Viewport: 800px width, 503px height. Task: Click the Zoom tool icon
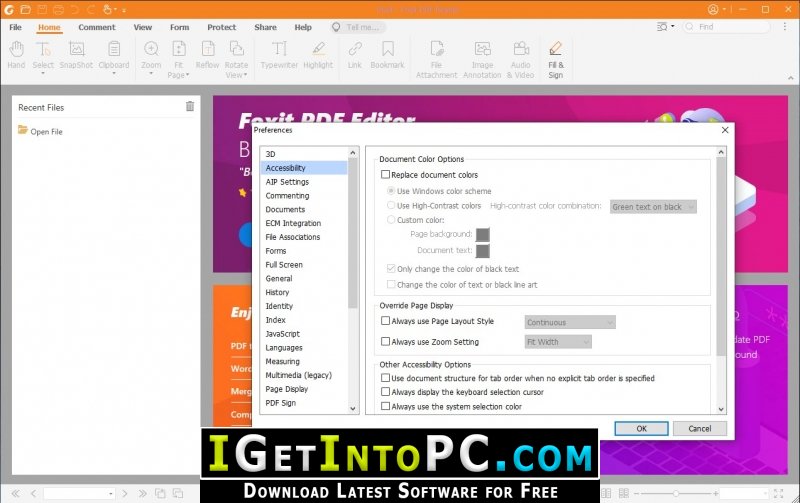(151, 49)
